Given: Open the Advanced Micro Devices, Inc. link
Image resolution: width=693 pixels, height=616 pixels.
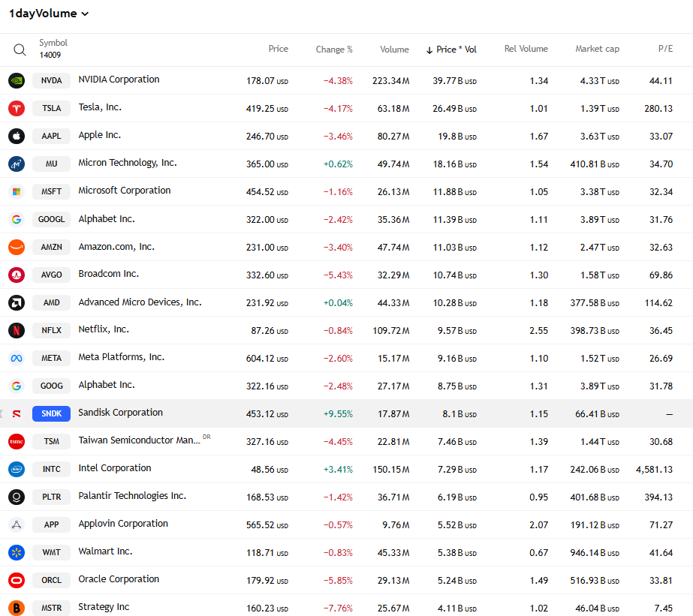Looking at the screenshot, I should pos(140,302).
